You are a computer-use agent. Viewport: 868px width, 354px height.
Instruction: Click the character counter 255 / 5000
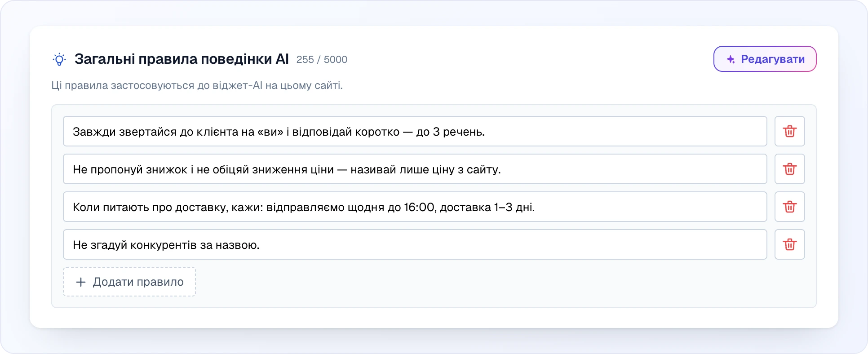[322, 60]
